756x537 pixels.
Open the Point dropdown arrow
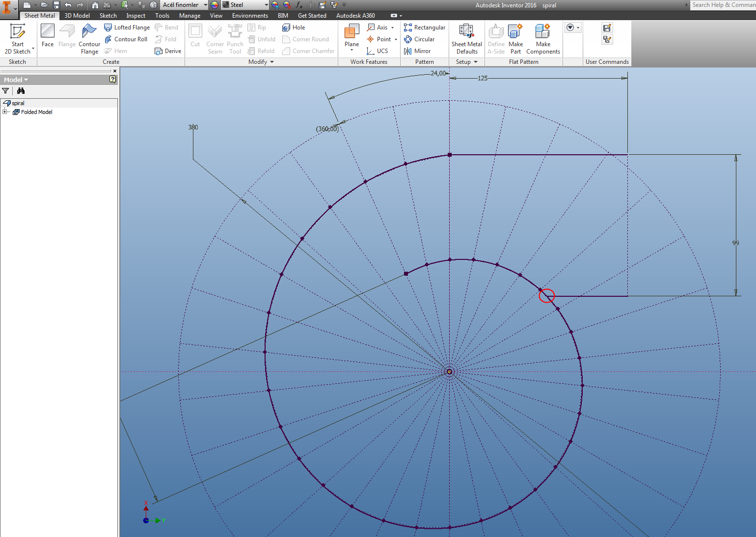point(396,39)
